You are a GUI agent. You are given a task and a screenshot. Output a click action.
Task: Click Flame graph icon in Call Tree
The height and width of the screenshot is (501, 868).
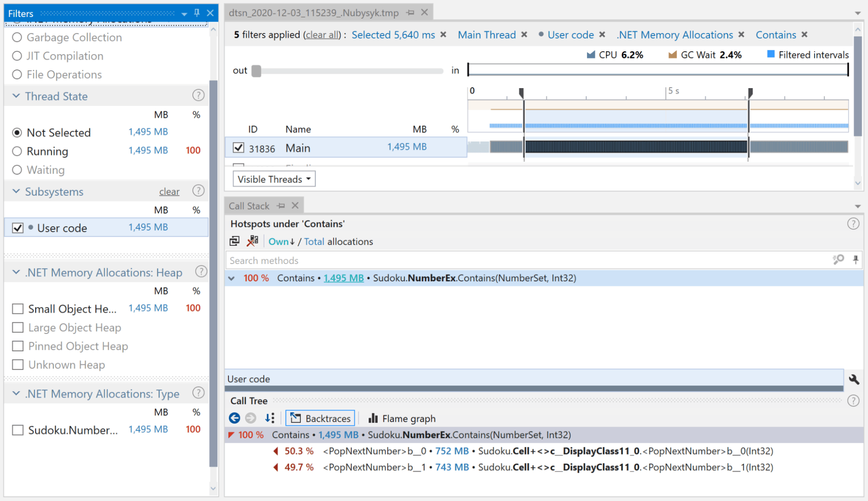[373, 418]
